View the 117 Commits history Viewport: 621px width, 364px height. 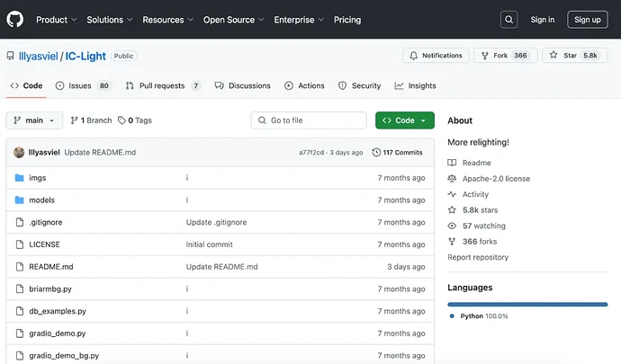click(397, 152)
